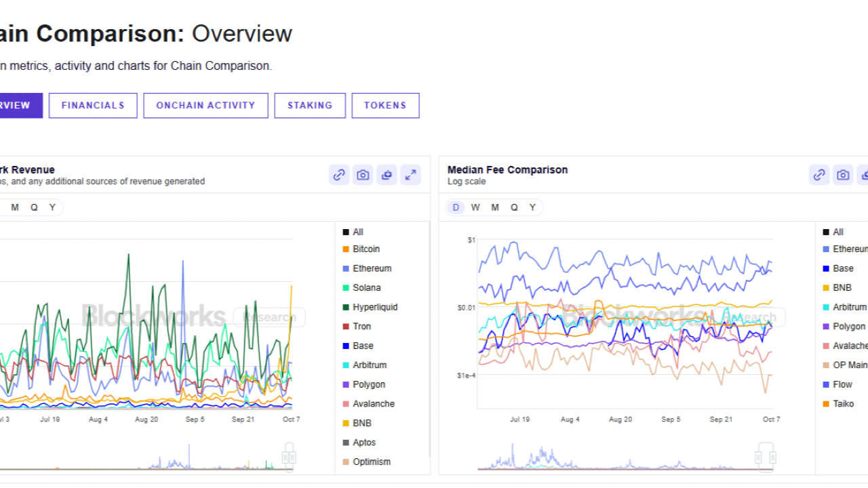Switch to the FINANCIALS tab
868x488 pixels.
93,105
